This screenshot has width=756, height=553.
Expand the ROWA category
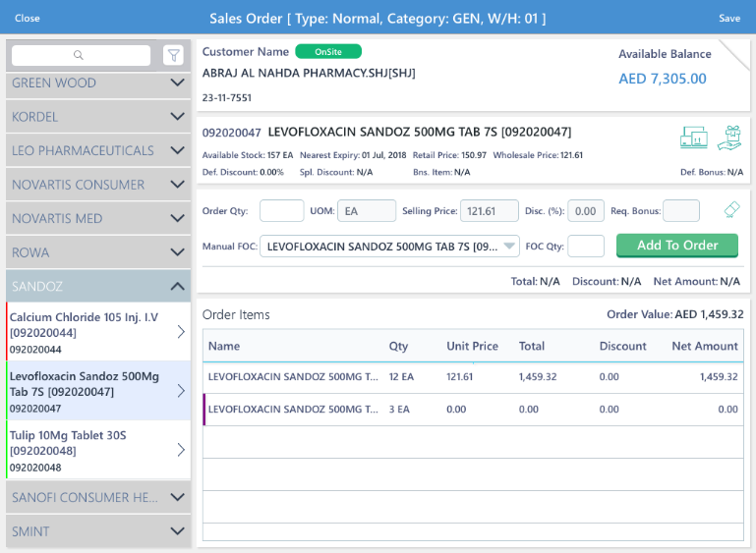pyautogui.click(x=98, y=252)
